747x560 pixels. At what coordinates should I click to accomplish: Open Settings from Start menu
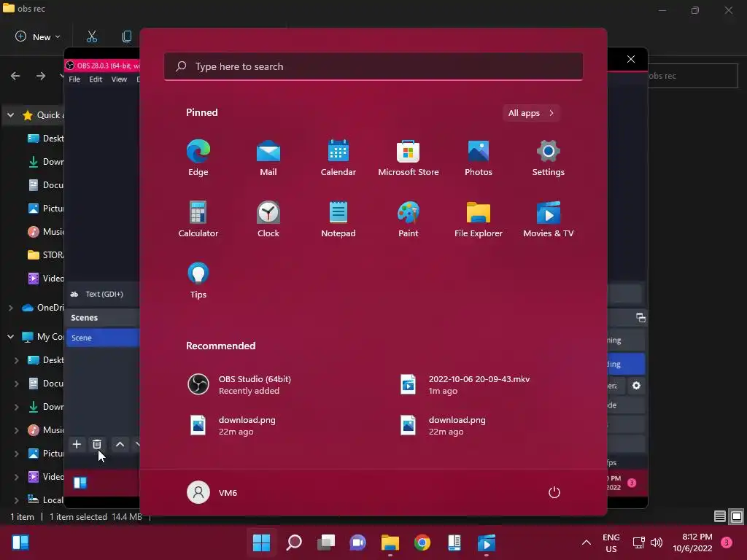[x=549, y=158]
